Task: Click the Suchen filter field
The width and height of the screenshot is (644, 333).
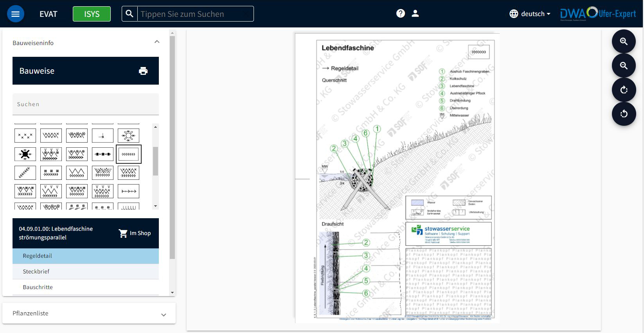Action: point(85,104)
